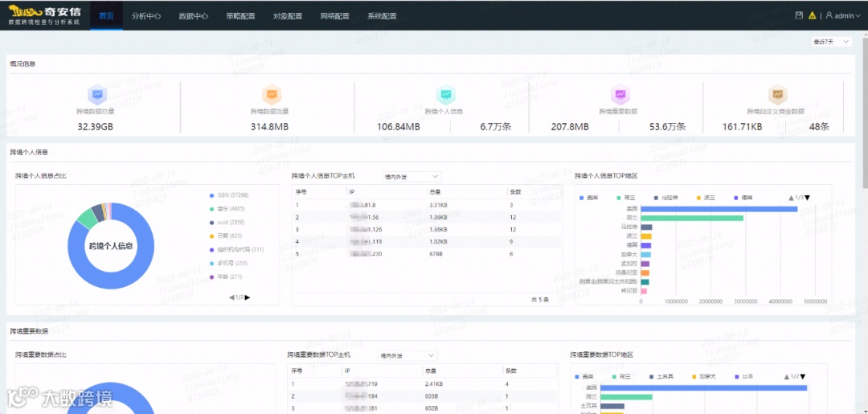This screenshot has width=868, height=414.
Task: Click the 数据中心 navigation item
Action: [193, 15]
